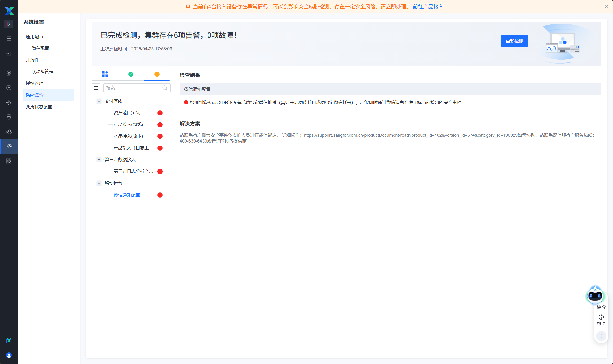Click the 重新检测 button

pyautogui.click(x=514, y=41)
